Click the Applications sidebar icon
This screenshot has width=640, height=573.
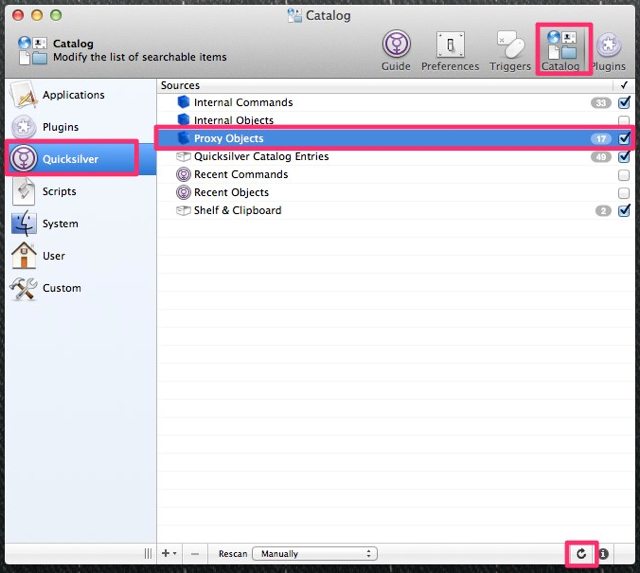click(24, 95)
